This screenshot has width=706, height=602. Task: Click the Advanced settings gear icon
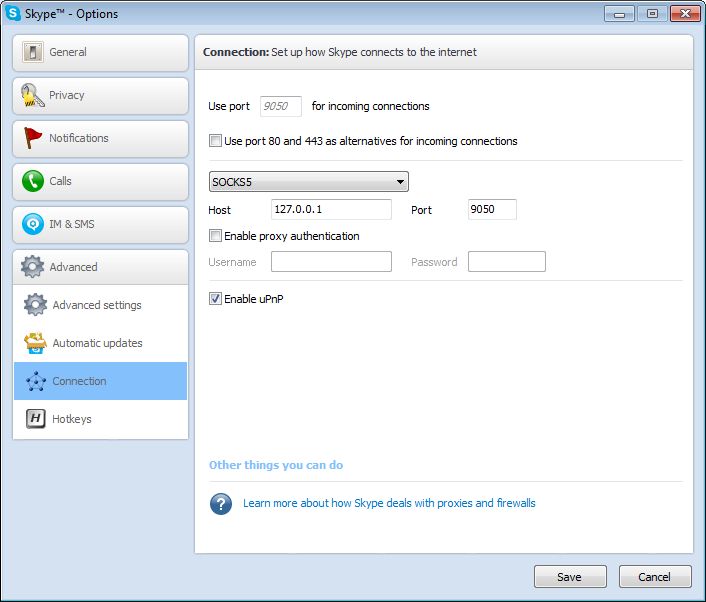click(x=36, y=305)
